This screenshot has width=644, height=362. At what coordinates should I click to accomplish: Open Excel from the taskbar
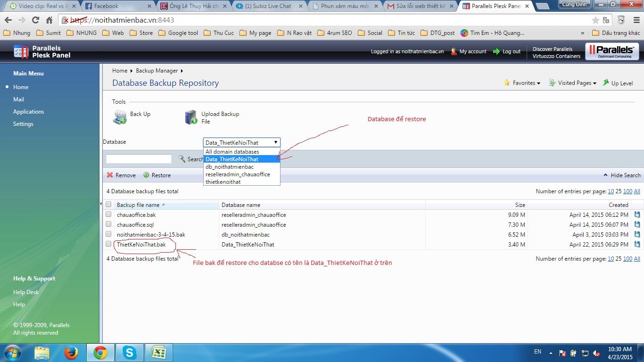(158, 353)
